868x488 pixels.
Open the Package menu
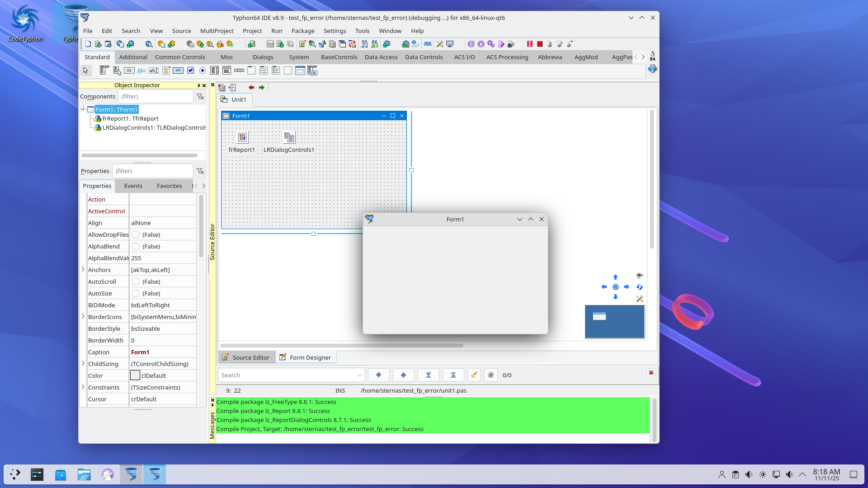tap(302, 31)
